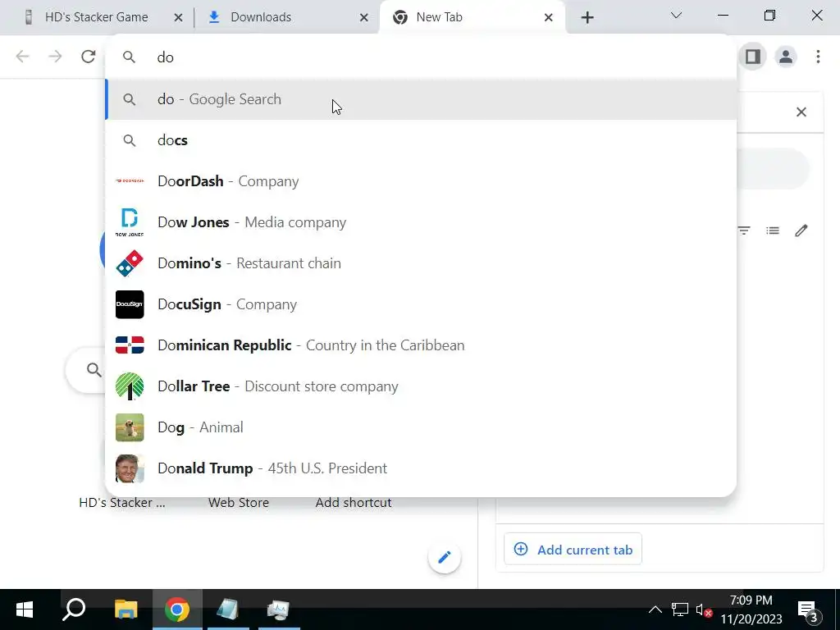
Task: Close the HD's Stacker Game tab
Action: click(178, 18)
